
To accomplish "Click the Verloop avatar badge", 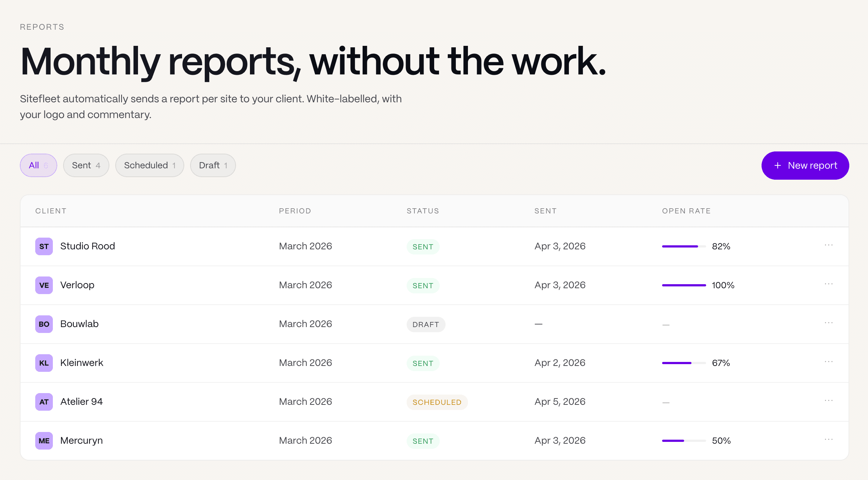I will pyautogui.click(x=44, y=285).
